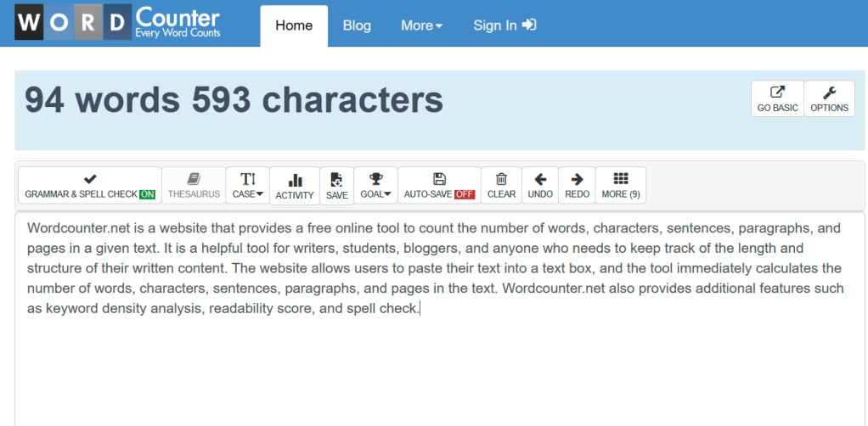Clear text using the trash icon

tap(501, 179)
